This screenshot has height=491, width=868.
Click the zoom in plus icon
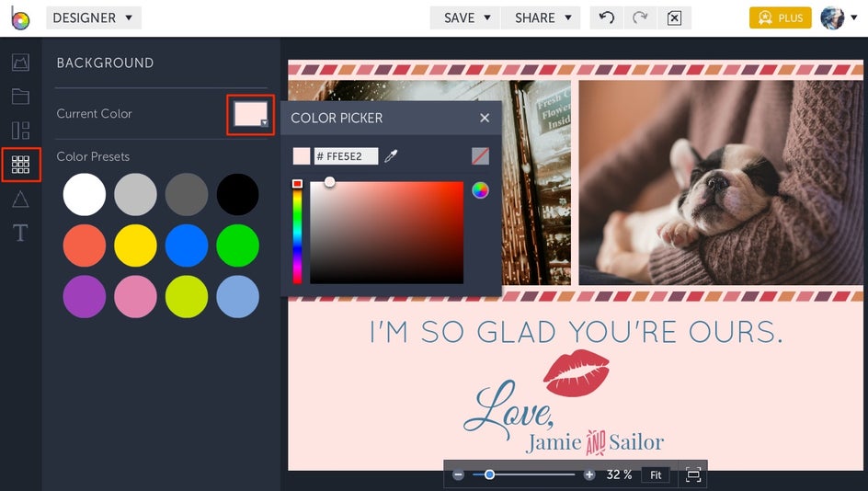click(x=589, y=475)
